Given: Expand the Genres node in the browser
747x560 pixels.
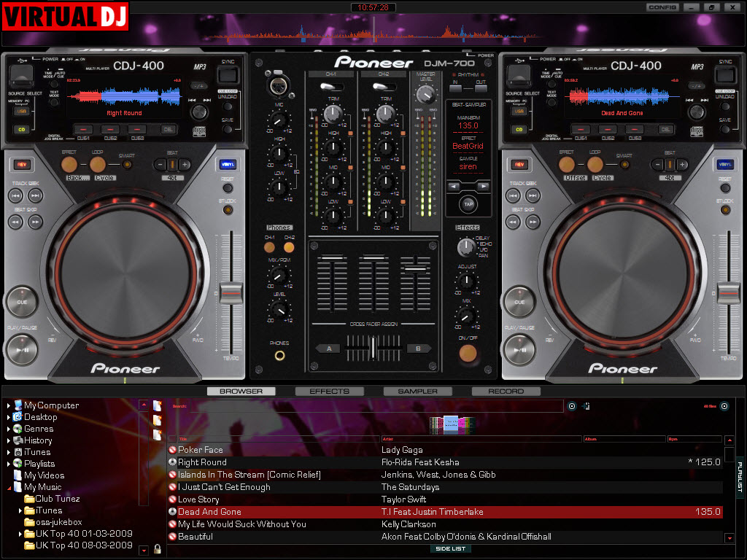Looking at the screenshot, I should 9,429.
